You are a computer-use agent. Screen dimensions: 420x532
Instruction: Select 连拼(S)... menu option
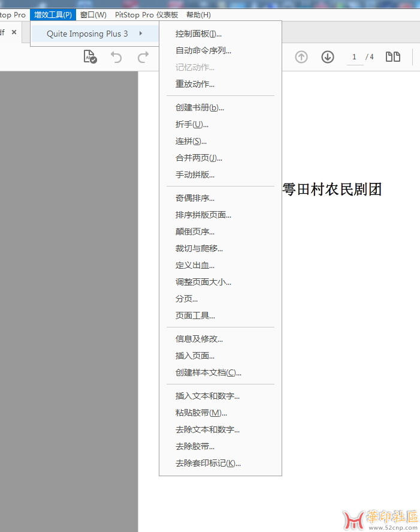(191, 142)
